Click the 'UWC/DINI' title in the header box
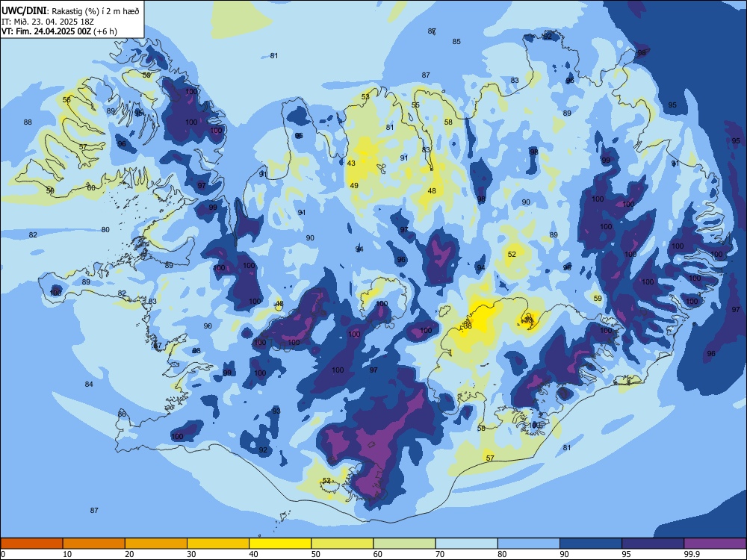The image size is (747, 560). (24, 11)
